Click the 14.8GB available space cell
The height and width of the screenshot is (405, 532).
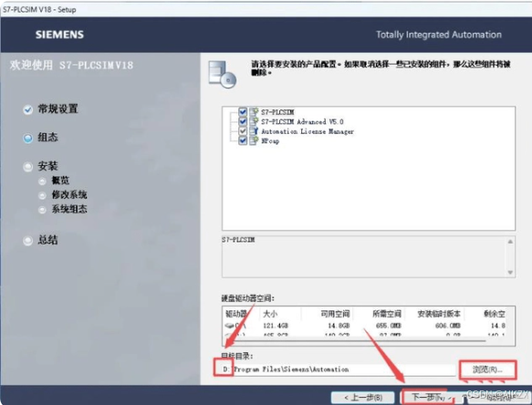click(339, 326)
